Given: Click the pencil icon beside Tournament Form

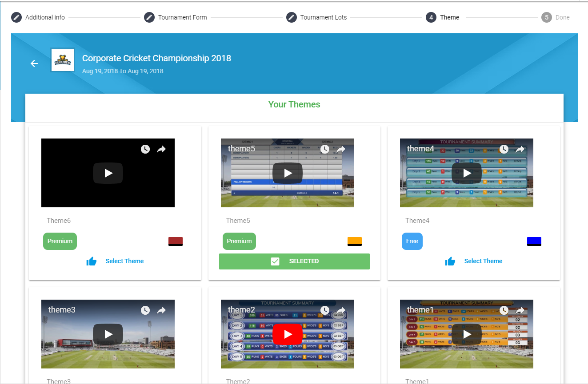Looking at the screenshot, I should coord(149,17).
